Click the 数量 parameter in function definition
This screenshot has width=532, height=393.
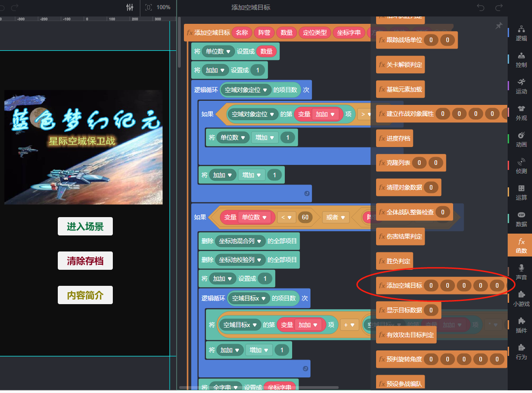pos(287,33)
